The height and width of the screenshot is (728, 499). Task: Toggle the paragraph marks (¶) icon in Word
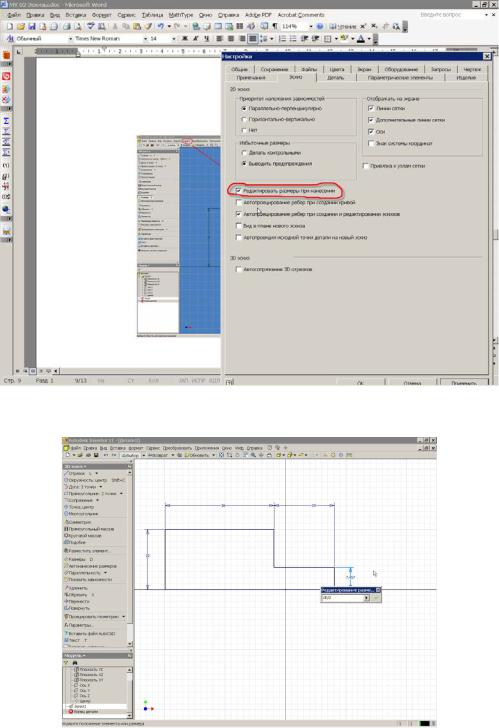click(274, 27)
